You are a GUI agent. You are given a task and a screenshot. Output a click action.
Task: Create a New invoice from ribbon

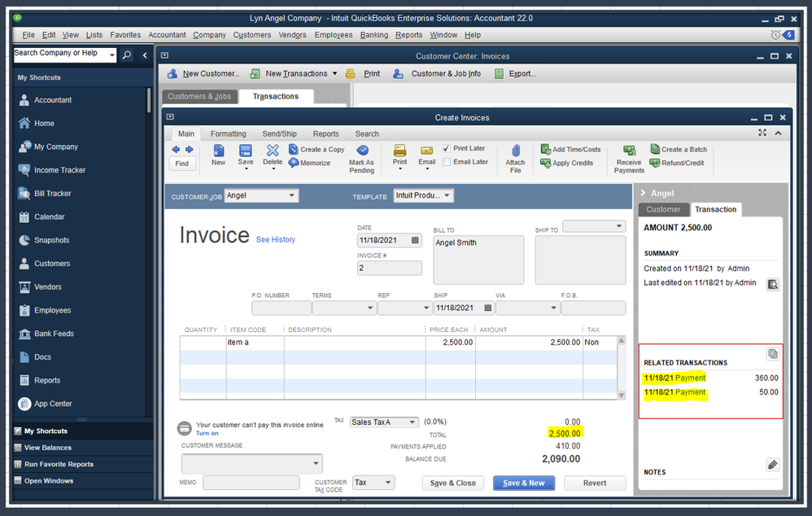coord(219,155)
